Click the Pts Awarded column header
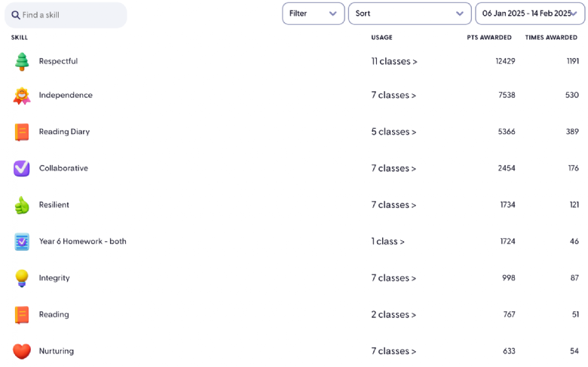 [x=489, y=38]
